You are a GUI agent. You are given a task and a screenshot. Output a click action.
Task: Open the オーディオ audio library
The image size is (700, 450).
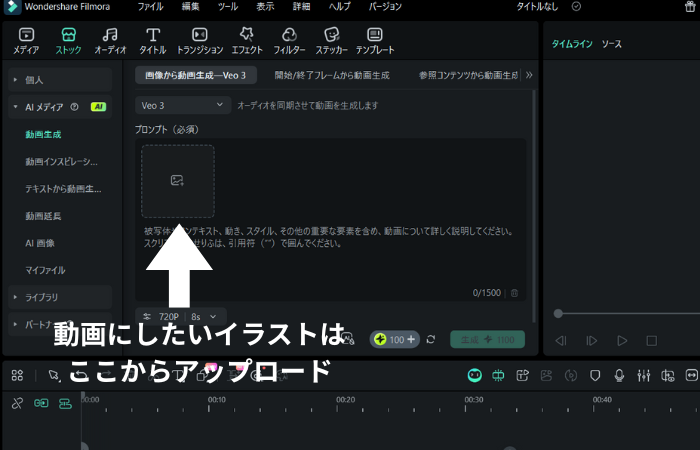click(110, 41)
